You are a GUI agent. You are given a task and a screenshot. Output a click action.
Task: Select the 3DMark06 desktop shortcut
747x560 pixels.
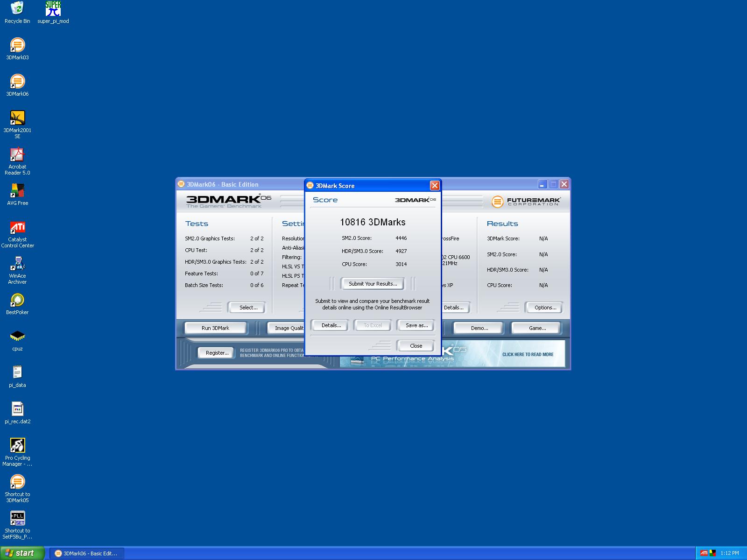pyautogui.click(x=17, y=85)
